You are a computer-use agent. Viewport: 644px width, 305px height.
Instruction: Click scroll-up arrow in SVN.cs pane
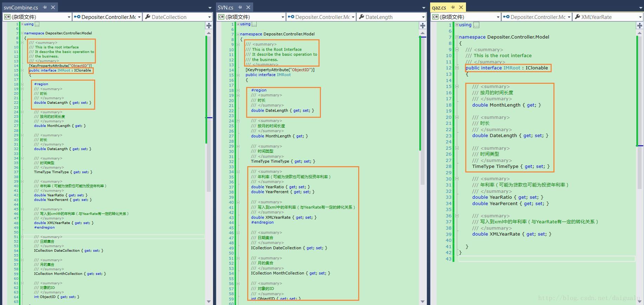pos(423,33)
